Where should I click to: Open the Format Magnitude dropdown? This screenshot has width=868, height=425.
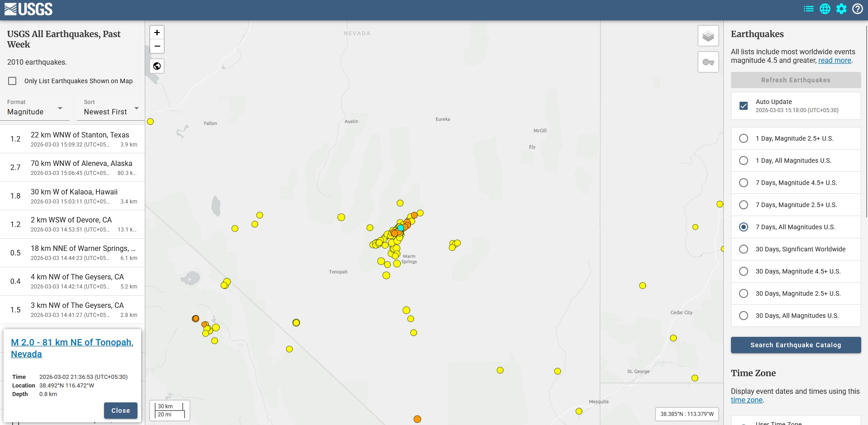(x=35, y=108)
